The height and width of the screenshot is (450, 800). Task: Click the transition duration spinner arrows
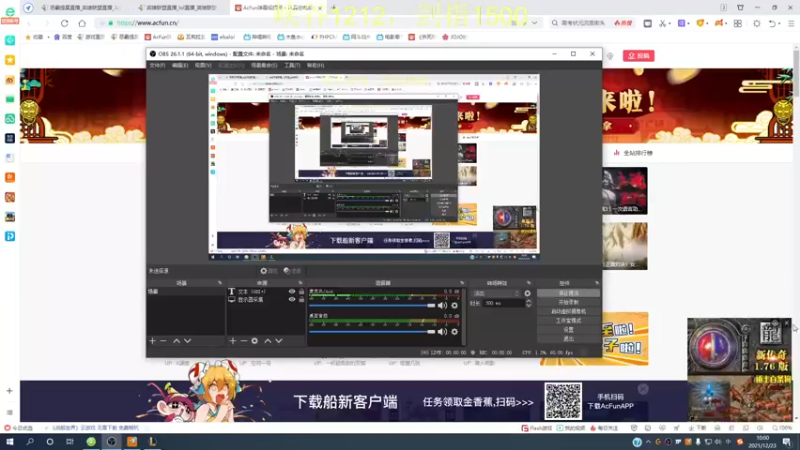tap(529, 303)
